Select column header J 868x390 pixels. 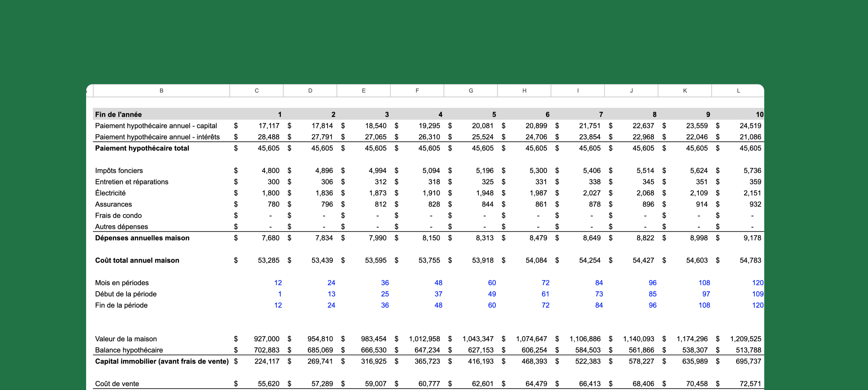pyautogui.click(x=632, y=91)
